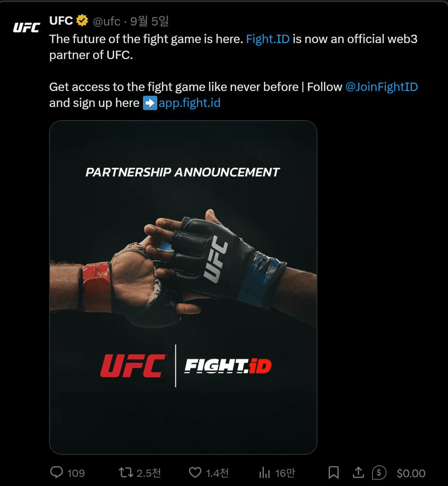The height and width of the screenshot is (486, 448).
Task: Click the 109 replies count
Action: [76, 473]
